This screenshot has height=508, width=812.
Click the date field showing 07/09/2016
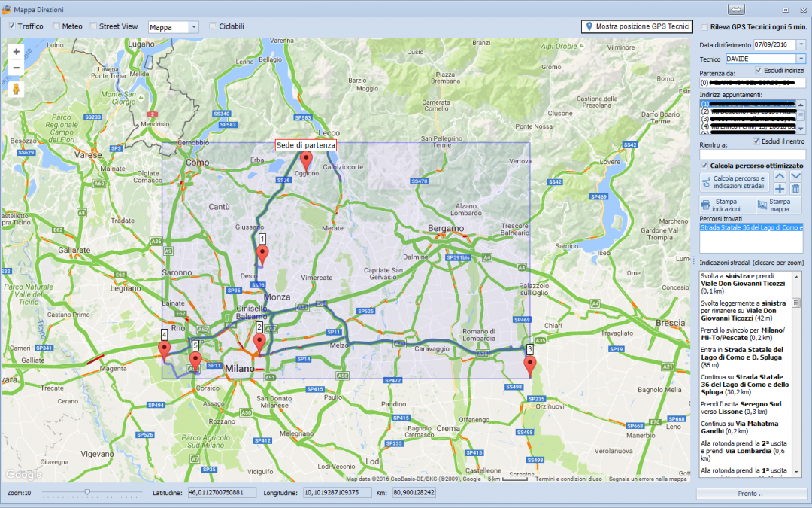[774, 44]
